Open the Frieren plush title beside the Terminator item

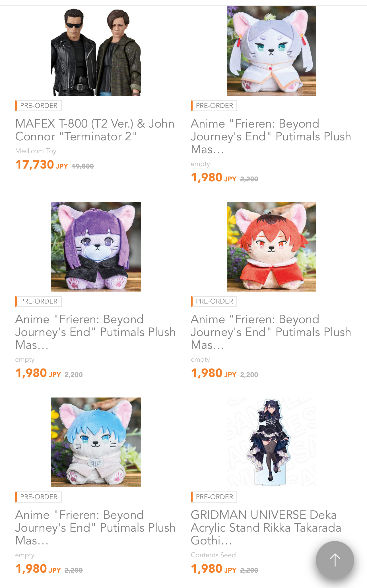(x=271, y=136)
